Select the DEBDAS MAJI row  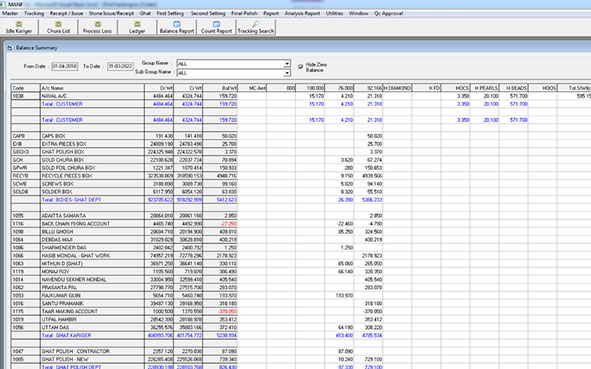pyautogui.click(x=57, y=239)
